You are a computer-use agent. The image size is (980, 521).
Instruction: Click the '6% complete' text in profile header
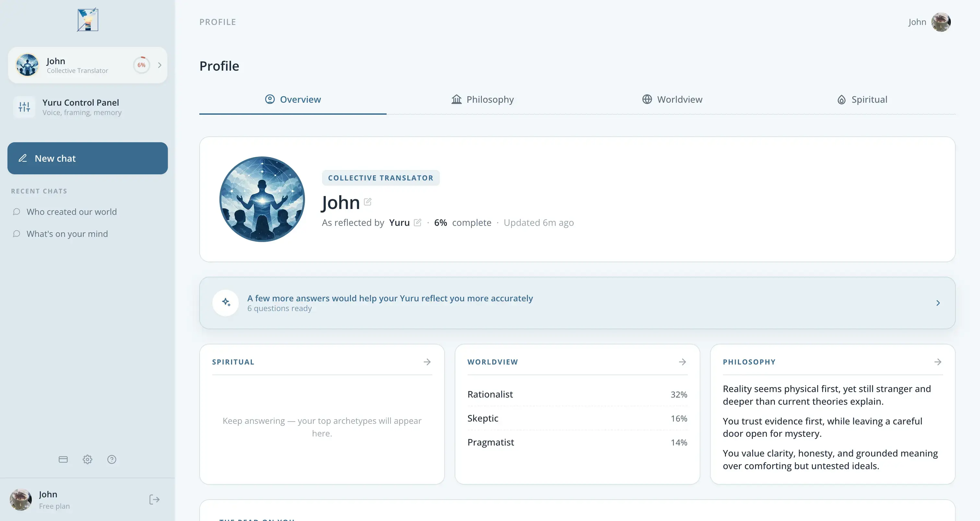462,223
